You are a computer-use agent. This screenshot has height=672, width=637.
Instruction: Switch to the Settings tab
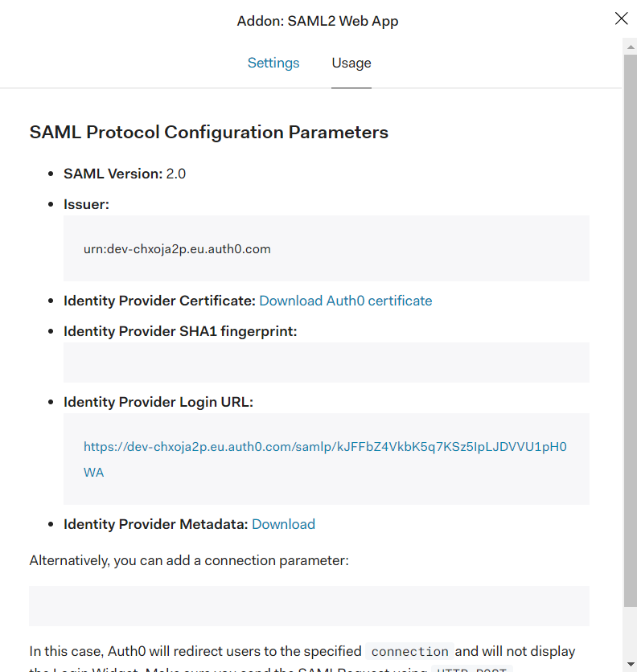coord(273,63)
